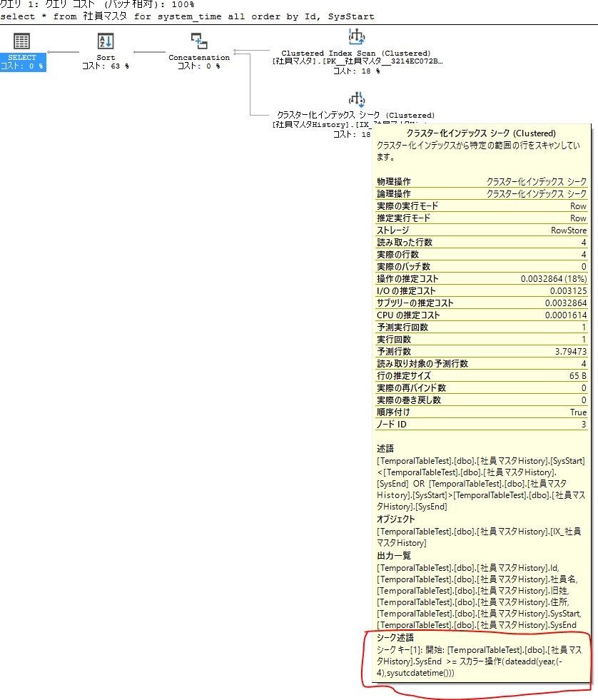Click the [社員マスタ].[PK__社員マスタ__3214EC072B object name

pyautogui.click(x=358, y=61)
